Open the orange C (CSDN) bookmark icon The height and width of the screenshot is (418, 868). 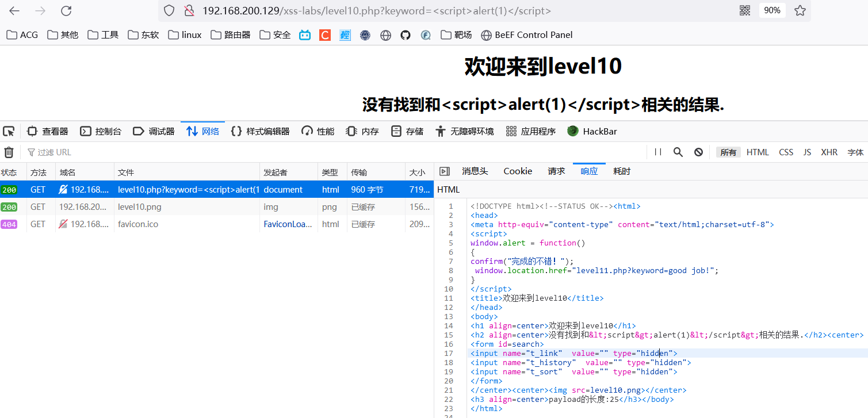click(325, 35)
